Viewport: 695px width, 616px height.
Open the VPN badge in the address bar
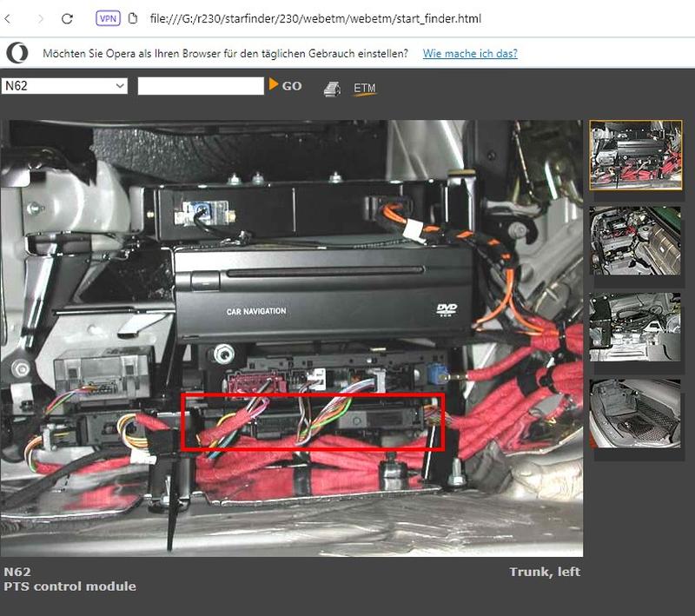108,18
